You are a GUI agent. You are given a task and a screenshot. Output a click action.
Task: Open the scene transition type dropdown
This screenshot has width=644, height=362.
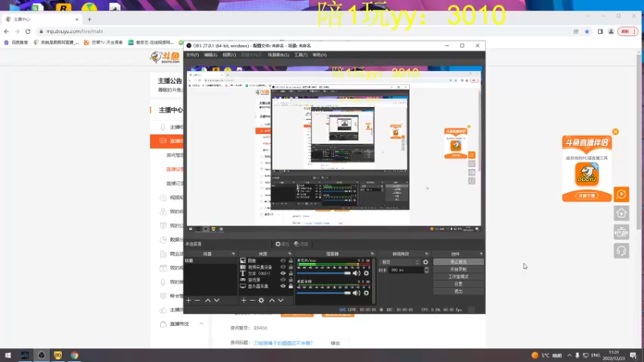(x=400, y=262)
